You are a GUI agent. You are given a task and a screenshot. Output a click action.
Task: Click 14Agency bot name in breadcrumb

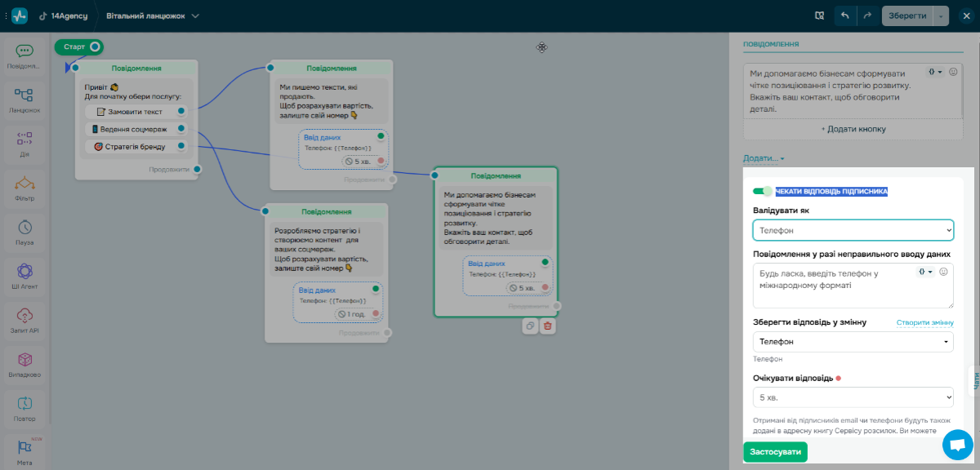(69, 16)
